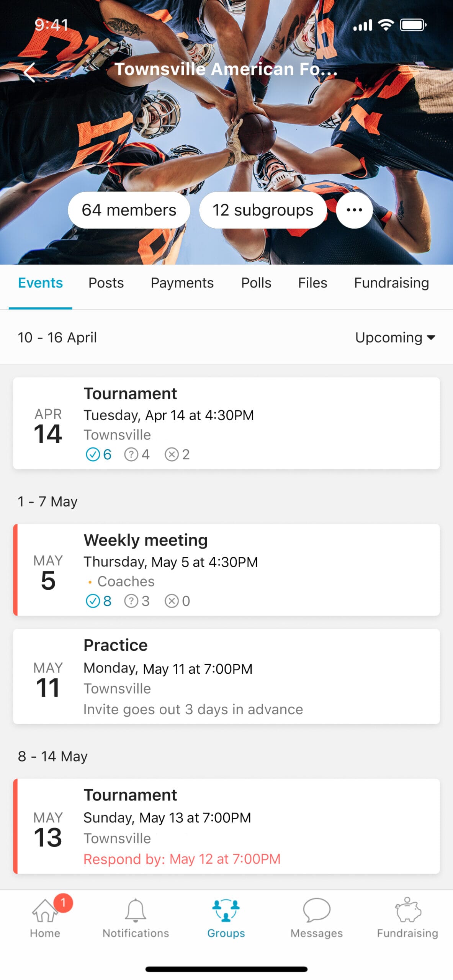Tap the 64 members button
The width and height of the screenshot is (453, 980).
[129, 210]
